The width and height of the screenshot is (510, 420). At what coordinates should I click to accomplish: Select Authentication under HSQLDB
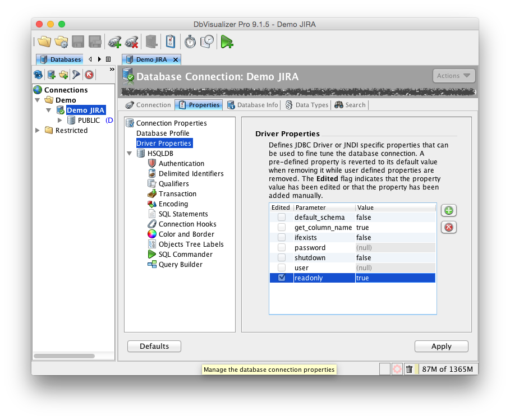point(181,163)
